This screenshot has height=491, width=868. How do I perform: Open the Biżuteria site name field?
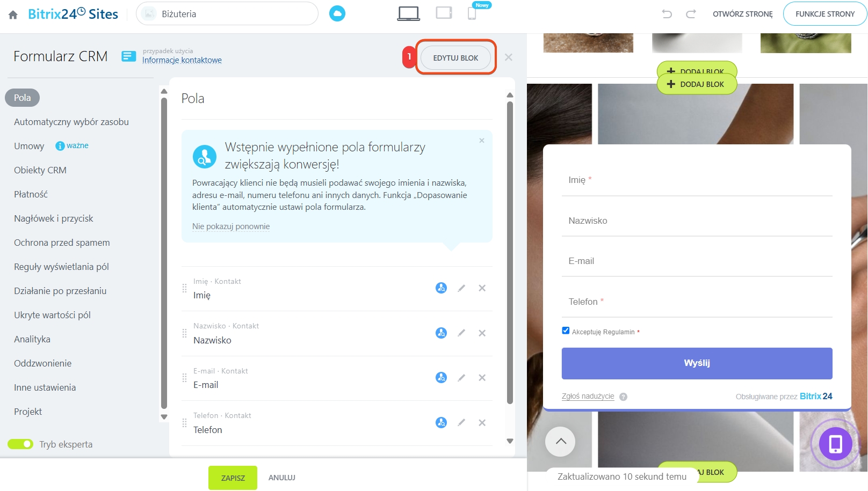[x=227, y=14]
